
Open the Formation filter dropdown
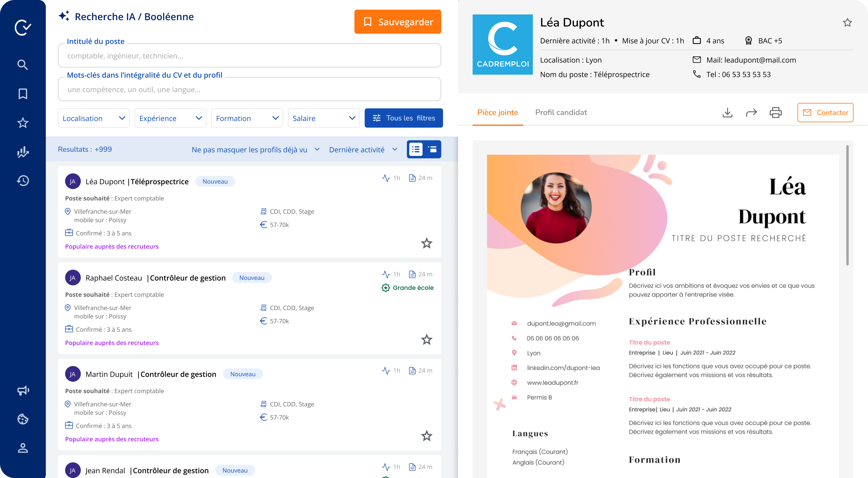pos(247,118)
